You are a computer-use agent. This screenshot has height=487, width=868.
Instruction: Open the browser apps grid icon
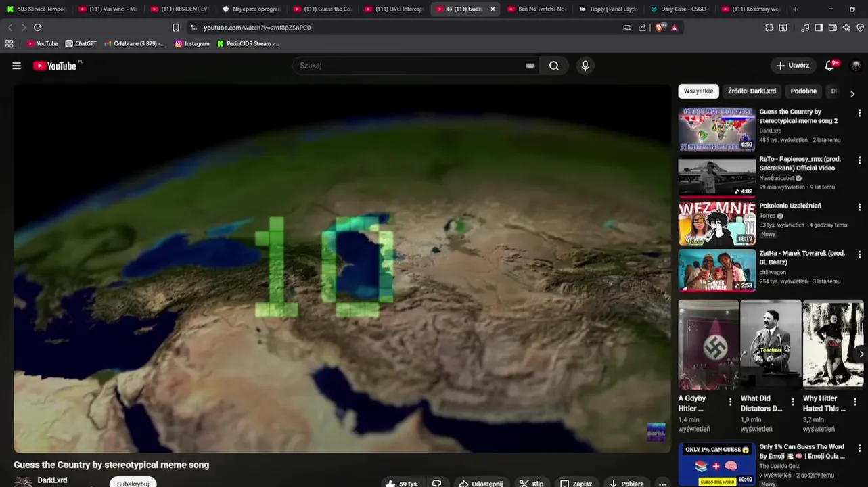(x=9, y=43)
